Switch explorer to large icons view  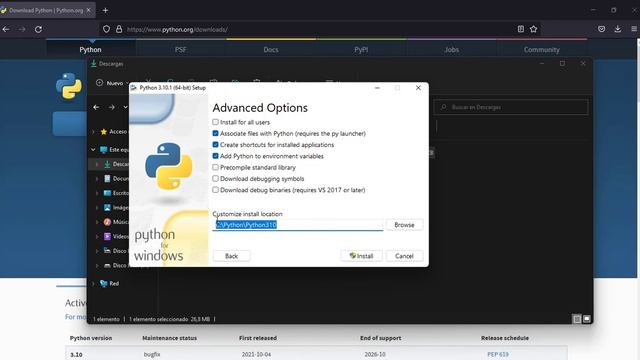click(x=587, y=319)
